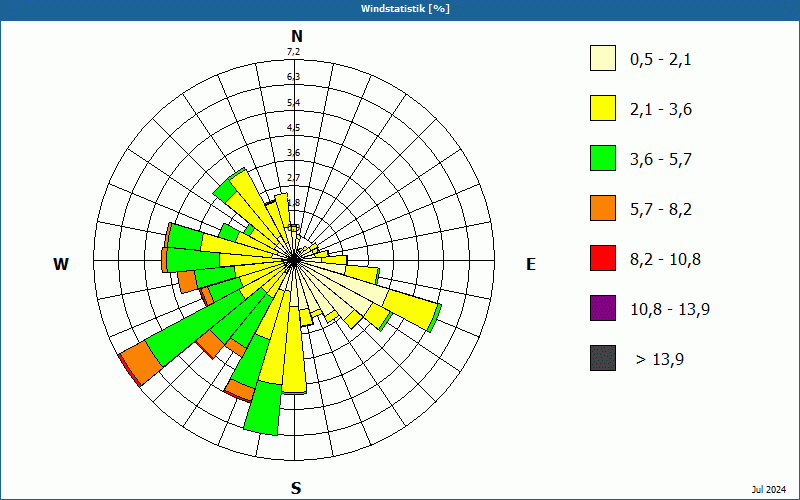Click the N compass label
Screen dimensions: 800x500
(297, 36)
